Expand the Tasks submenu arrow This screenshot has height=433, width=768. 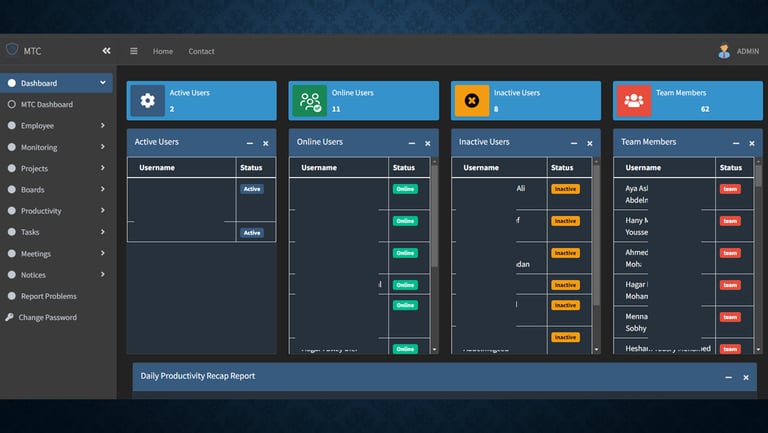tap(102, 232)
